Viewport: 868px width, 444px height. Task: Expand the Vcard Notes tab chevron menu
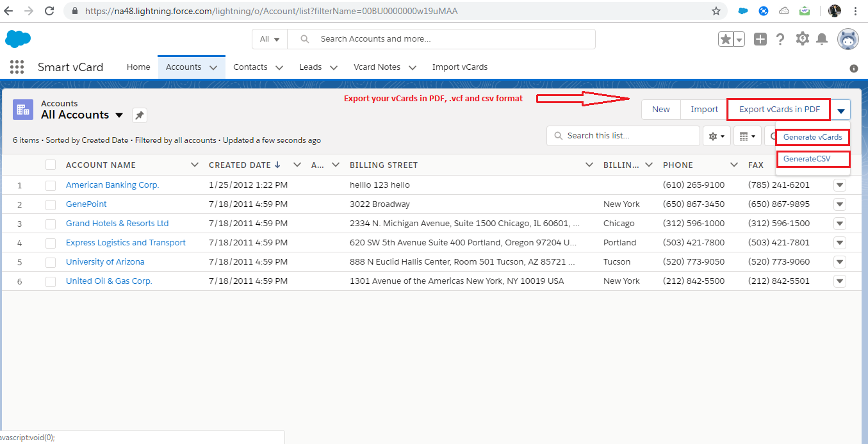coord(413,67)
